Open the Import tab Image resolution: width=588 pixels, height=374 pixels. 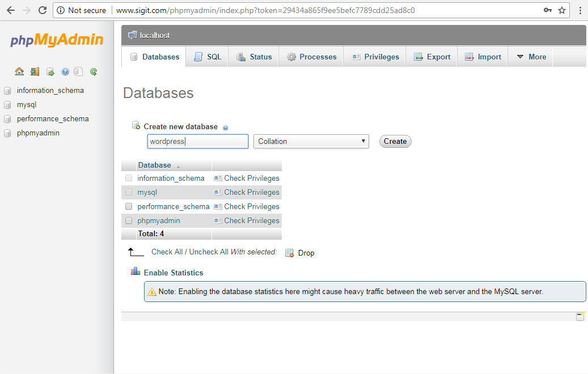pos(483,57)
